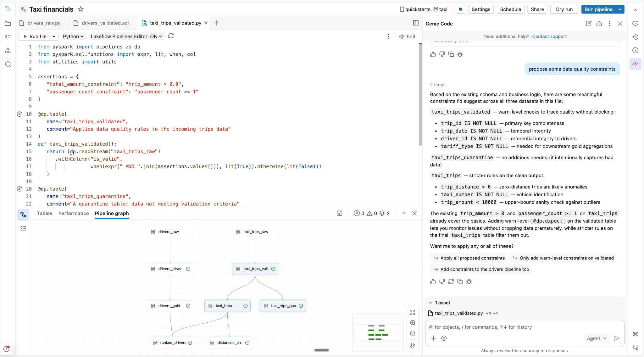Switch to the Performance tab
644x357 pixels.
(74, 213)
